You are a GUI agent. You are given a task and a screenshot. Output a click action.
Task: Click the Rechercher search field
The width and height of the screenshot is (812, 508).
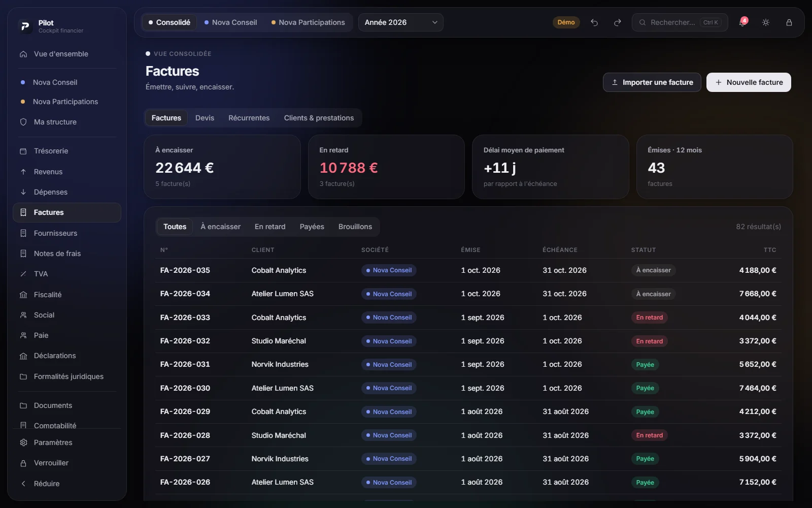[680, 22]
